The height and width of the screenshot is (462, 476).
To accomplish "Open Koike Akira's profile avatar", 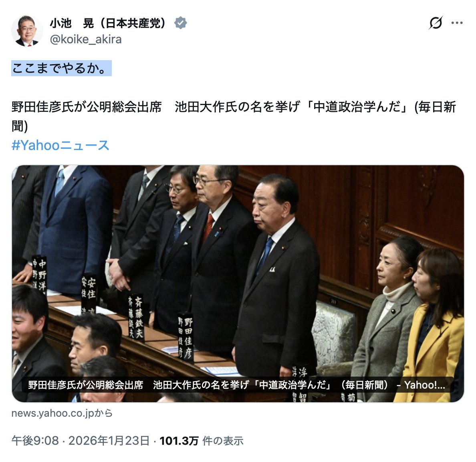I will pyautogui.click(x=27, y=31).
